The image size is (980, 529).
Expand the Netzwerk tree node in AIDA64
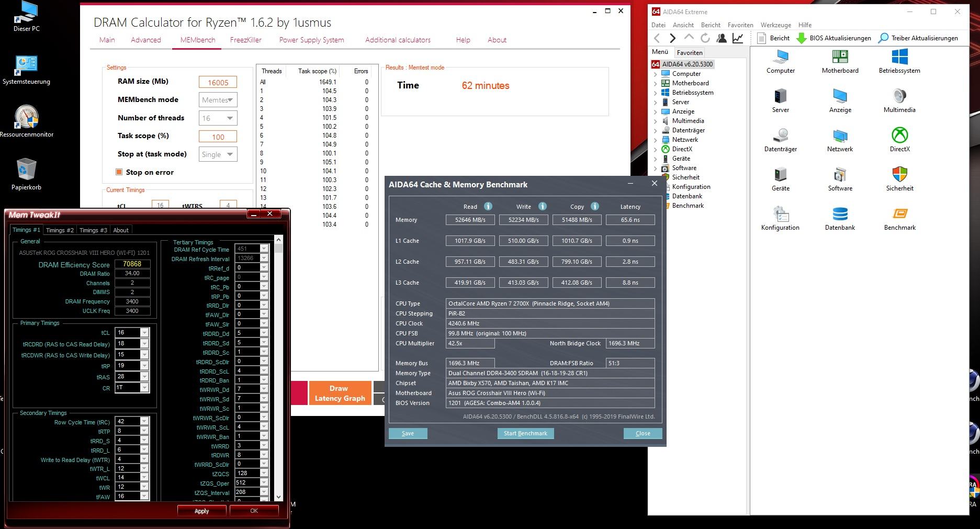click(655, 140)
